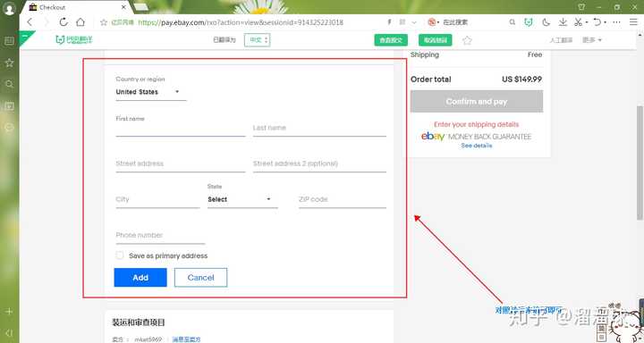This screenshot has width=644, height=343.
Task: Click the first green translation bar button
Action: [x=391, y=40]
